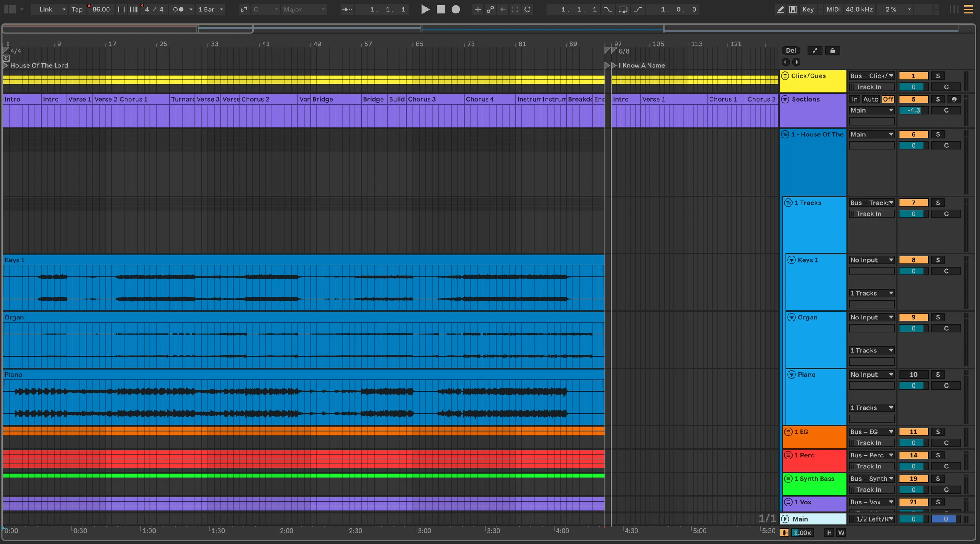Image resolution: width=980 pixels, height=544 pixels.
Task: Click the lock envelopes icon
Action: click(833, 51)
